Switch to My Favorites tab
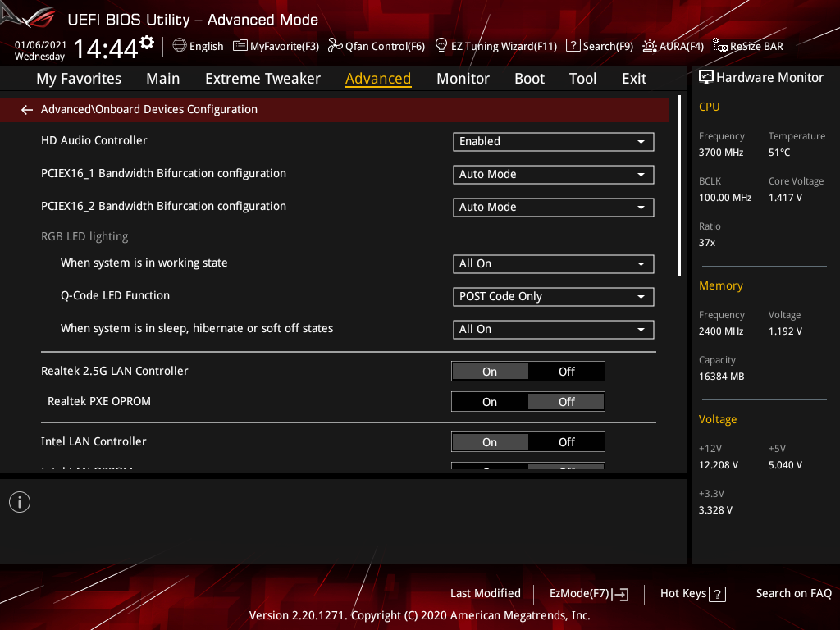 click(x=79, y=79)
